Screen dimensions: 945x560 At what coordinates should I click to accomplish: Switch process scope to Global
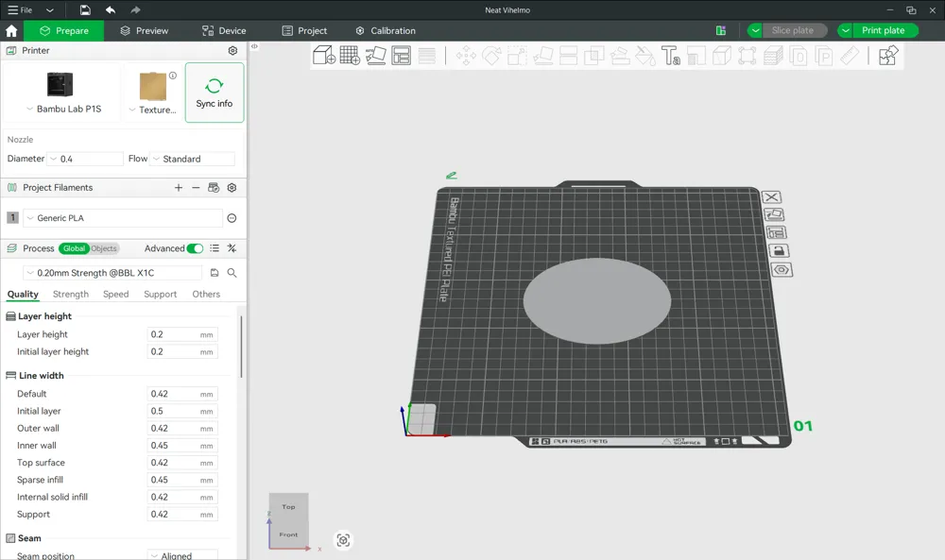click(x=74, y=248)
